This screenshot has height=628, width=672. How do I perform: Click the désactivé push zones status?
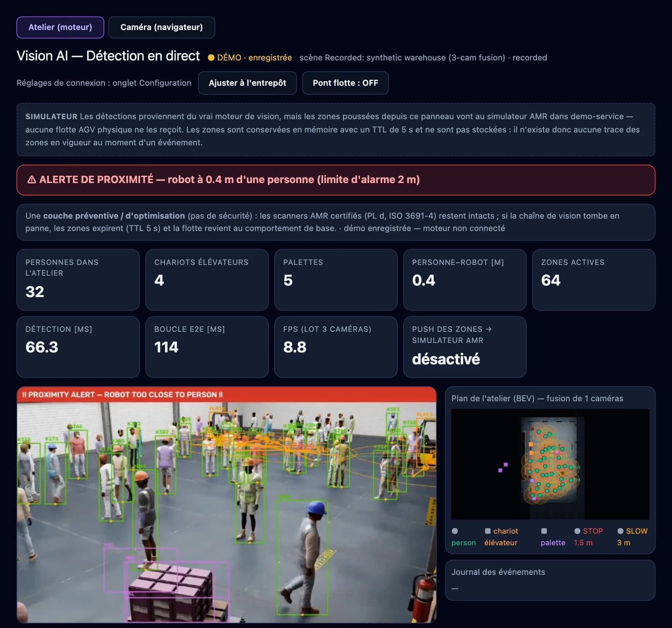[x=446, y=359]
